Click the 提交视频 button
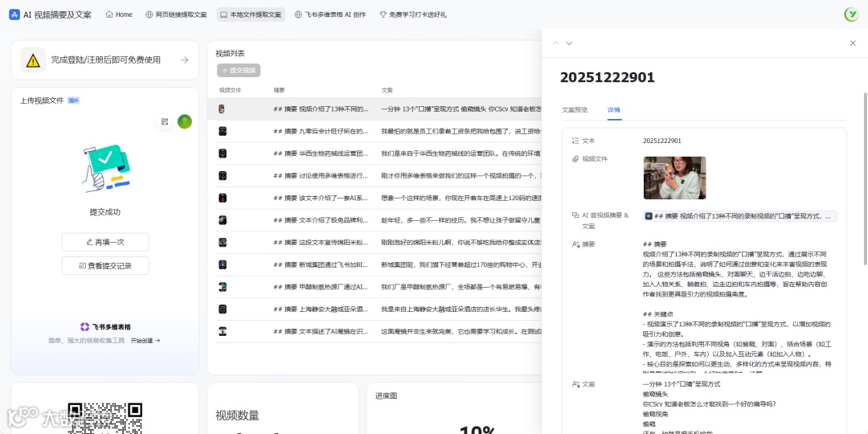Viewport: 868px width, 434px height. (239, 70)
